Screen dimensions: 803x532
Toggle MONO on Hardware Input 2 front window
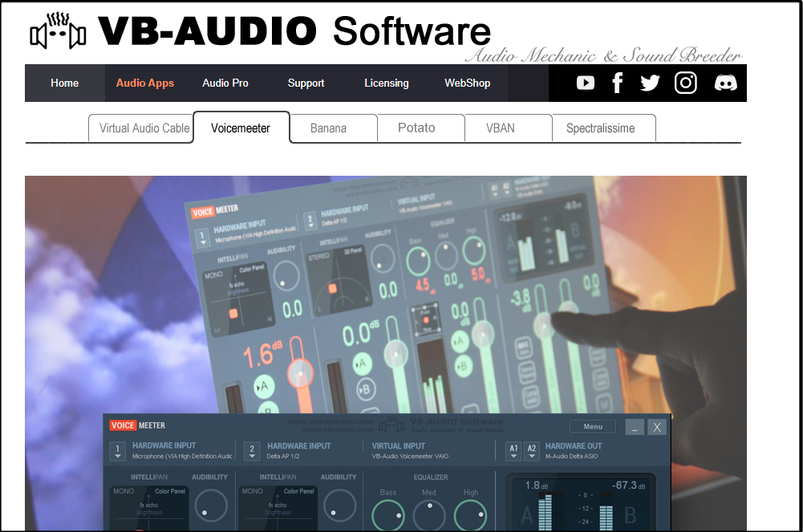click(x=253, y=491)
